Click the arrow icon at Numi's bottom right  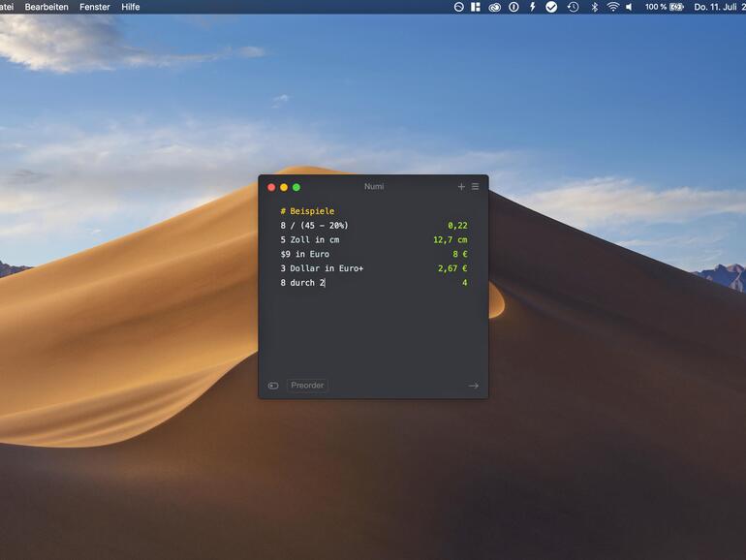point(473,386)
